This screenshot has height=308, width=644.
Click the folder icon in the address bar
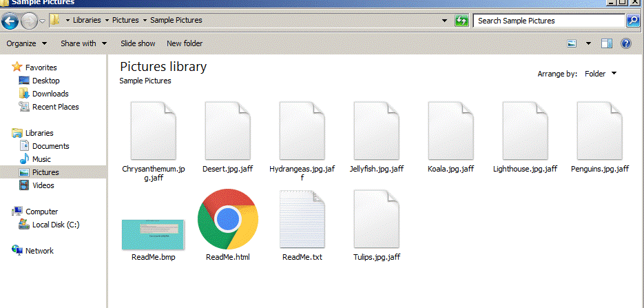(x=55, y=20)
